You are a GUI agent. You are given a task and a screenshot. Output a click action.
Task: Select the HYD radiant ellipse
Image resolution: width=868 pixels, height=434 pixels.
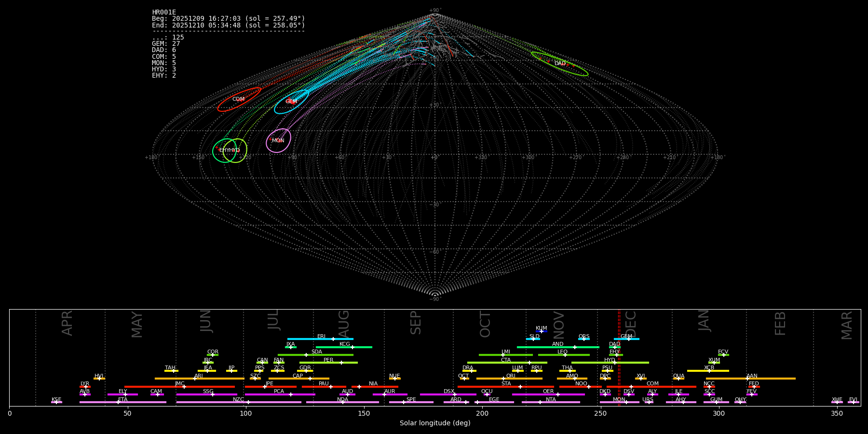tap(235, 150)
